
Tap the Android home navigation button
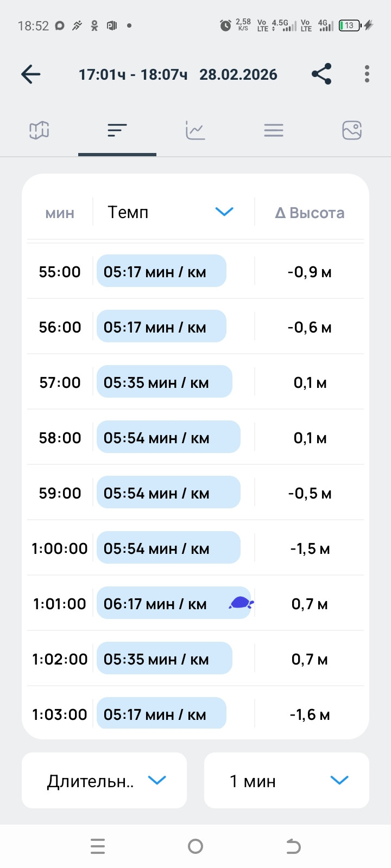(195, 846)
